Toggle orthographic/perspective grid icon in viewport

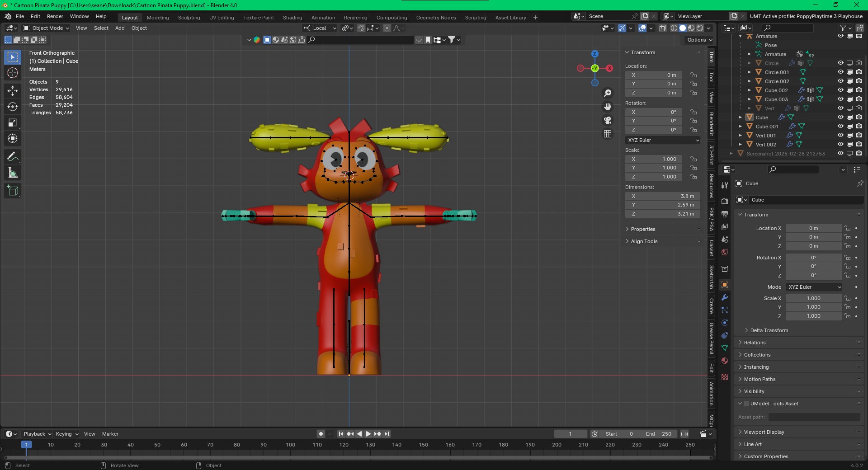pos(608,134)
